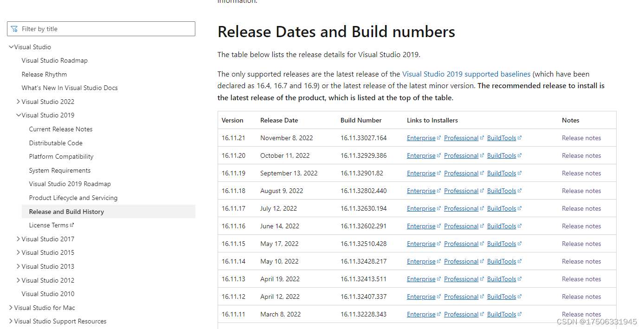The width and height of the screenshot is (644, 329).
Task: Download Enterprise installer for 16.11.21
Action: (x=421, y=138)
